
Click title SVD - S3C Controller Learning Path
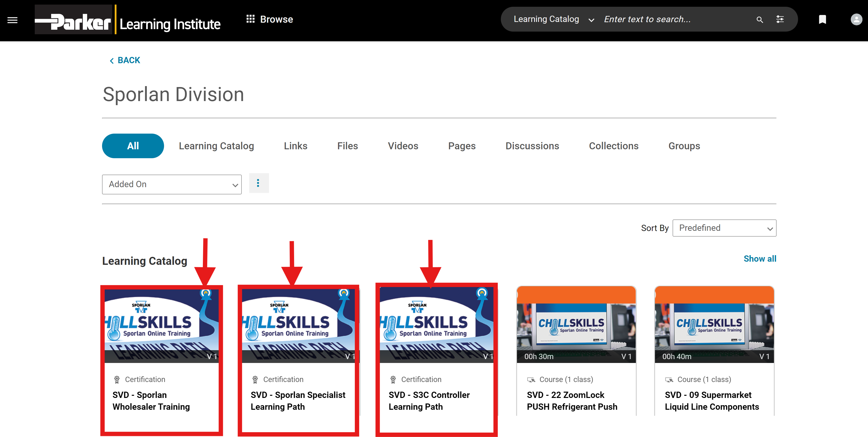tap(429, 401)
